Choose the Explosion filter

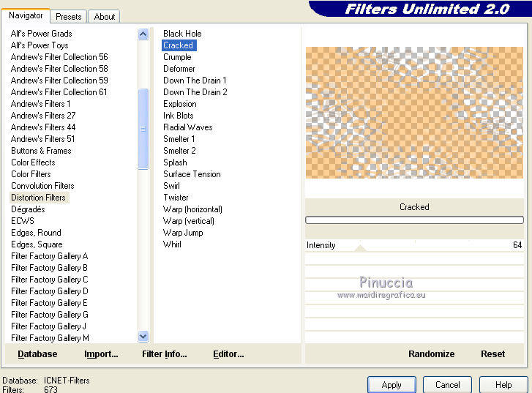click(179, 104)
